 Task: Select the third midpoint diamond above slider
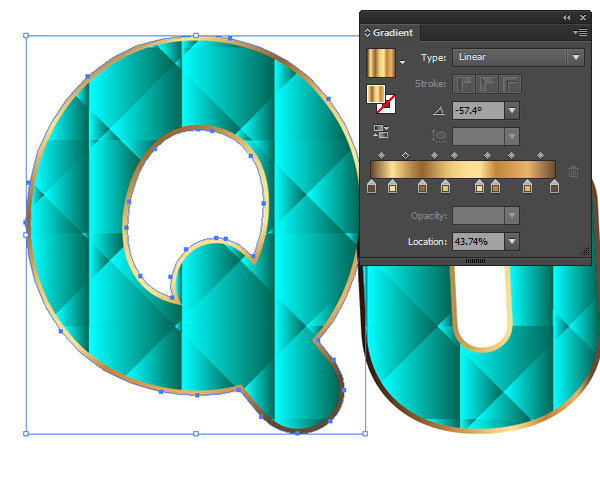click(x=434, y=155)
